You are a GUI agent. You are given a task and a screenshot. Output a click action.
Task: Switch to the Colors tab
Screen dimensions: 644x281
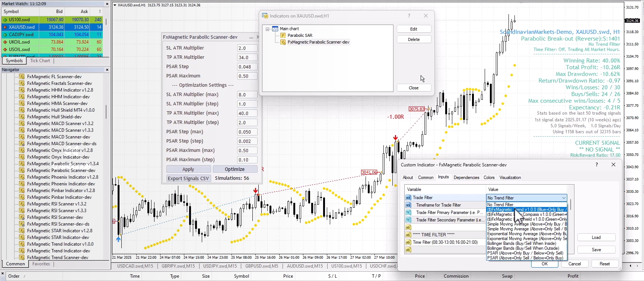489,178
